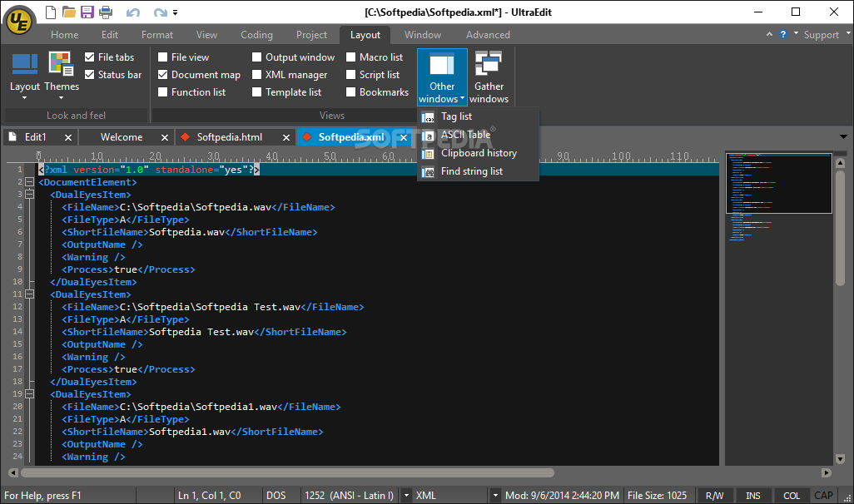Save the file with the floppy disk icon
The width and height of the screenshot is (854, 504).
(x=87, y=12)
